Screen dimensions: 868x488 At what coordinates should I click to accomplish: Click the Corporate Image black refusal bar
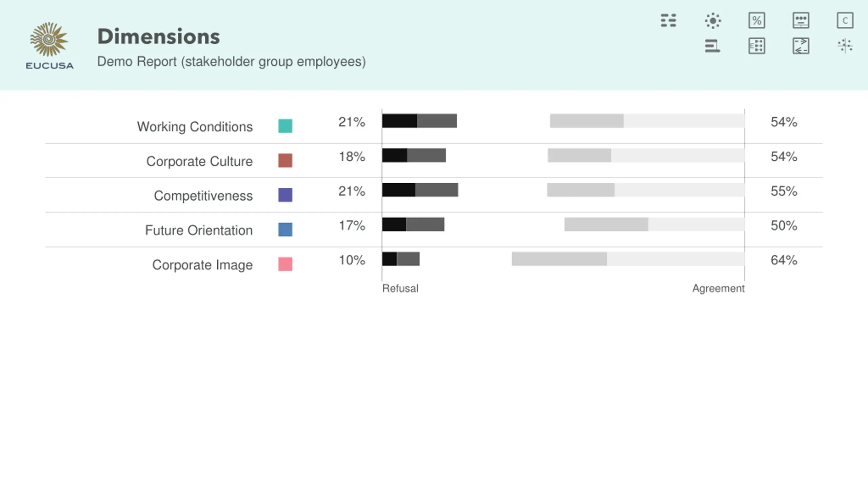pos(389,259)
